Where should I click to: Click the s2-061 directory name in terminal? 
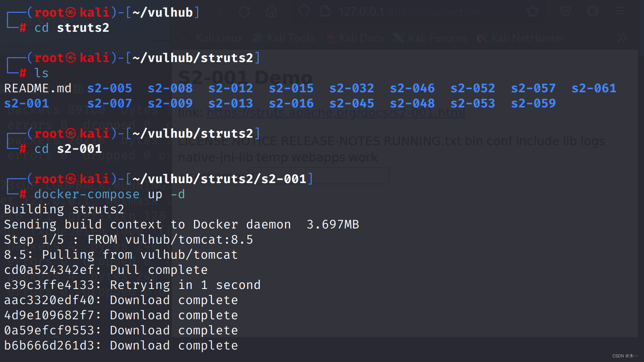594,88
